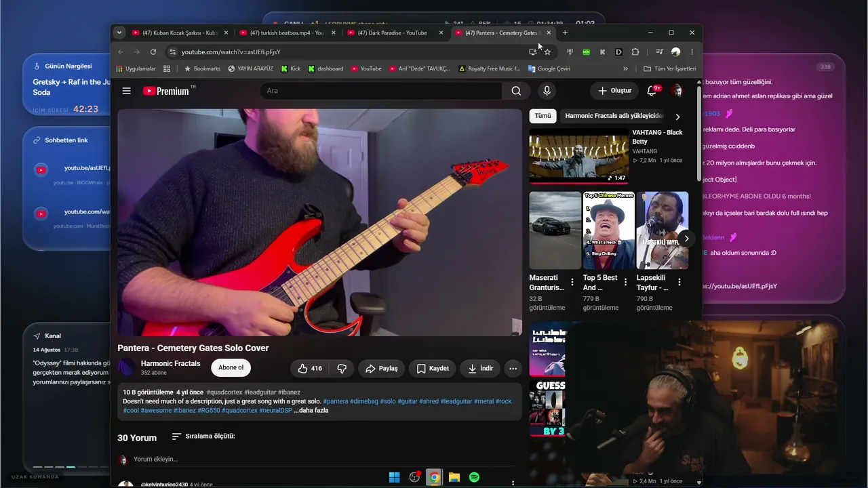Save the video with 'Kaydet'

433,368
